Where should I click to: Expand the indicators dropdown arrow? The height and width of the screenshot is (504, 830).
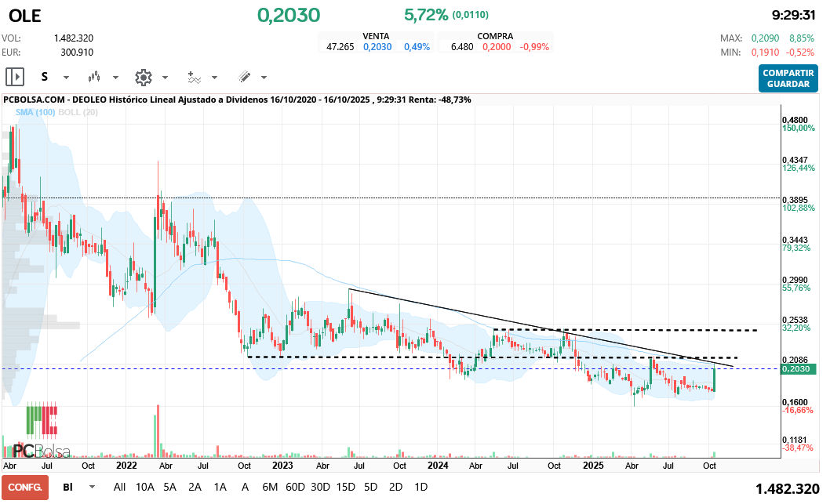coord(214,78)
